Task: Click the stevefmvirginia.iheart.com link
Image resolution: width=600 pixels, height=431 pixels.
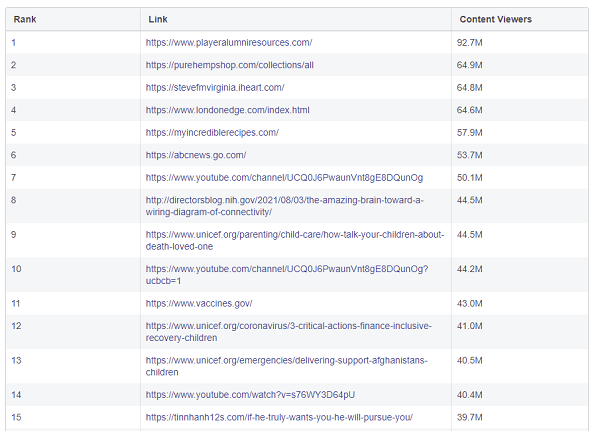Action: click(x=214, y=88)
